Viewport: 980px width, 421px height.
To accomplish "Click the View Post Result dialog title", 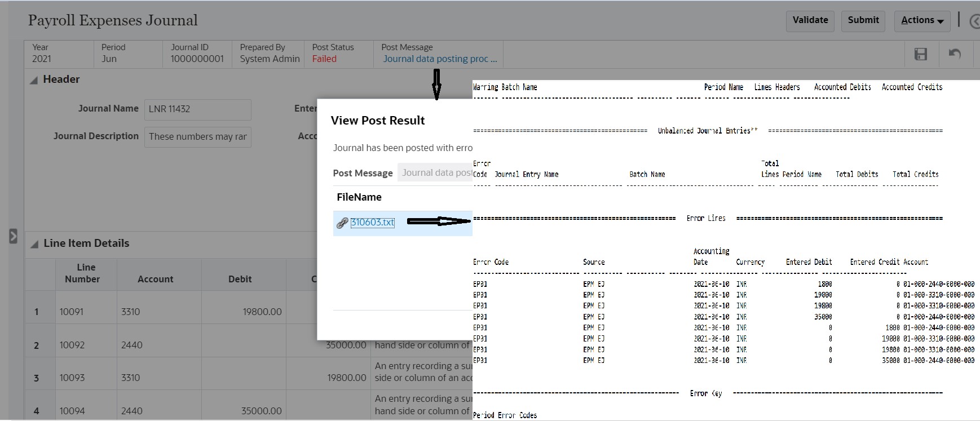I will [x=378, y=121].
